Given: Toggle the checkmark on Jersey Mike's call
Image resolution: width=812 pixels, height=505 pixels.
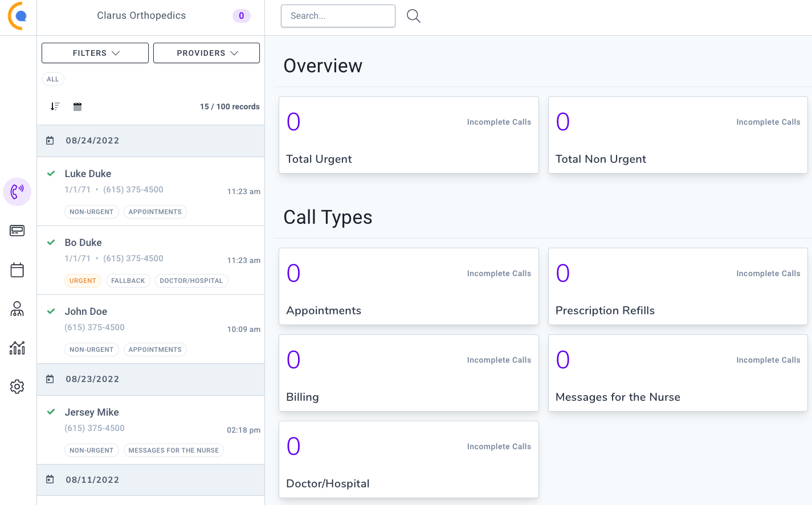Looking at the screenshot, I should point(50,412).
